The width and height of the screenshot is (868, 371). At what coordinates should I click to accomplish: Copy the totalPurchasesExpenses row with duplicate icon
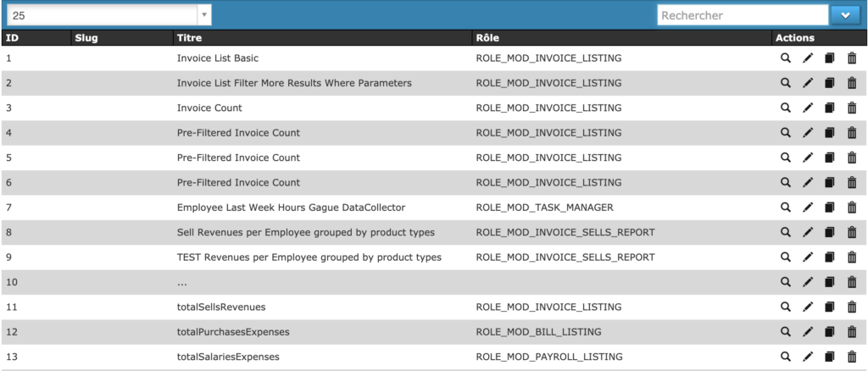tap(830, 332)
